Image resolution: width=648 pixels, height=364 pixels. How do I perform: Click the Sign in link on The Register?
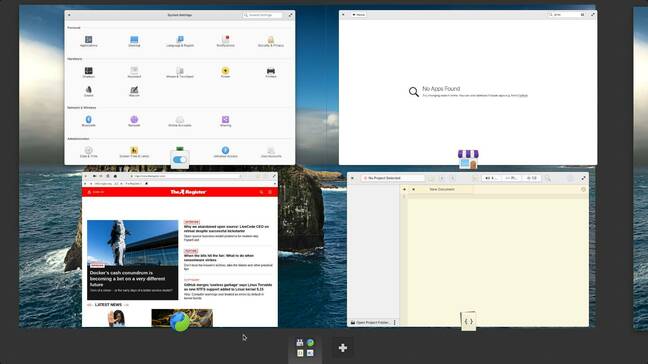(x=96, y=192)
